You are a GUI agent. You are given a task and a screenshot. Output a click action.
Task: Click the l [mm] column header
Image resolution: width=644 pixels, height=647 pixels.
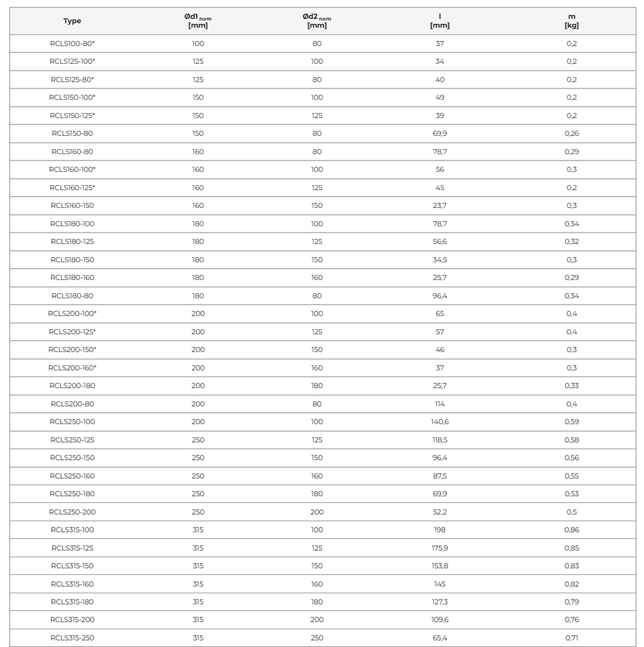coord(439,21)
